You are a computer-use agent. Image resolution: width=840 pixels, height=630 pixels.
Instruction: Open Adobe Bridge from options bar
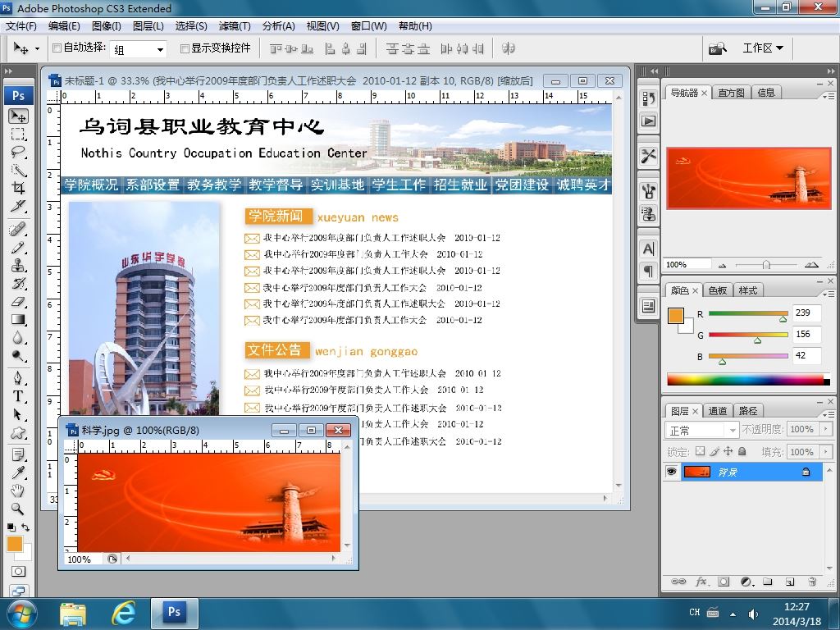click(718, 48)
